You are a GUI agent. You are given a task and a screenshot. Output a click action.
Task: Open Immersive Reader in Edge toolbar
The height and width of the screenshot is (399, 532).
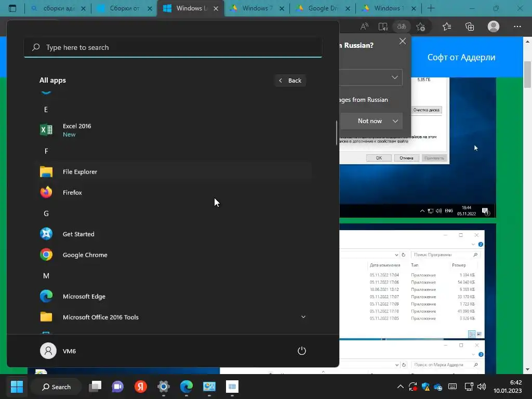click(x=383, y=26)
